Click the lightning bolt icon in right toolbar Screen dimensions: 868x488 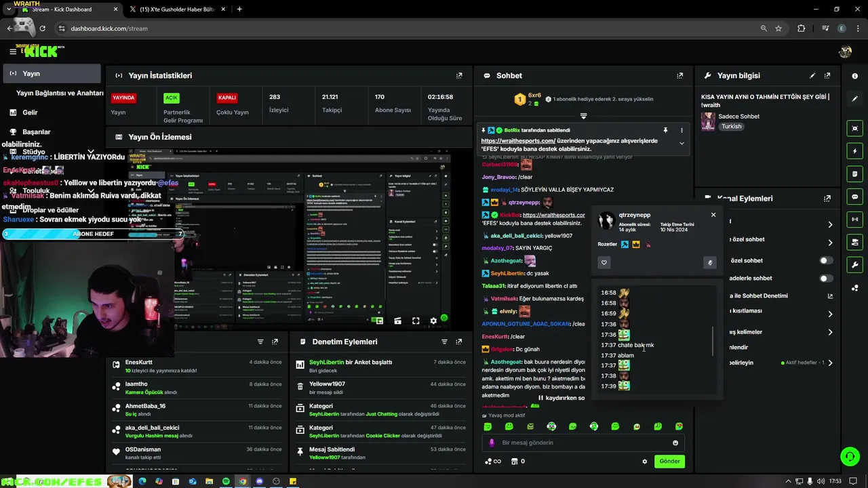tap(854, 151)
